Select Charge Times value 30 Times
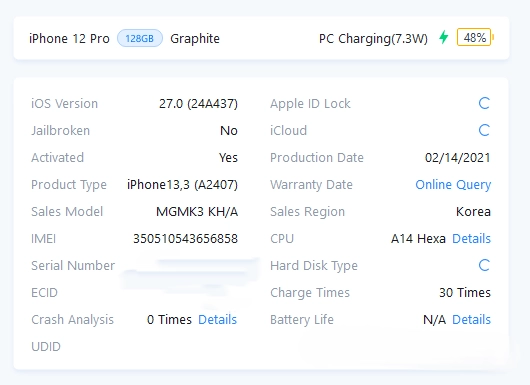Viewport: 530px width, 385px height. coord(465,292)
